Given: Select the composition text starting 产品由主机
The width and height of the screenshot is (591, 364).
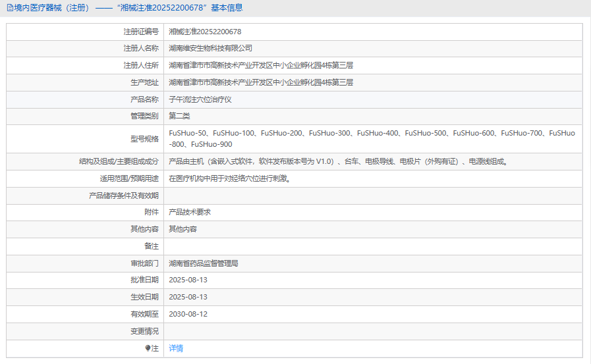Looking at the screenshot, I should (339, 161).
